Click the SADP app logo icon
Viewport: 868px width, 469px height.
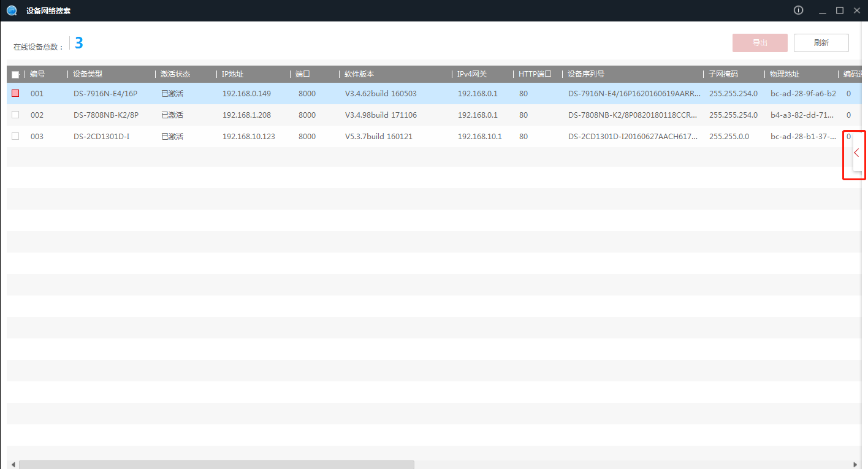click(x=12, y=10)
